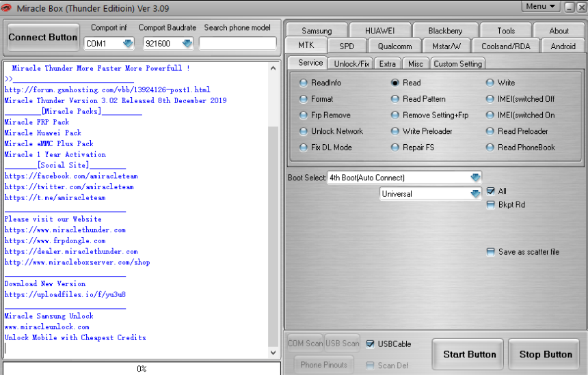Click the www.miraclethunder.com link
Viewport: 588px width, 375px height.
pos(65,230)
